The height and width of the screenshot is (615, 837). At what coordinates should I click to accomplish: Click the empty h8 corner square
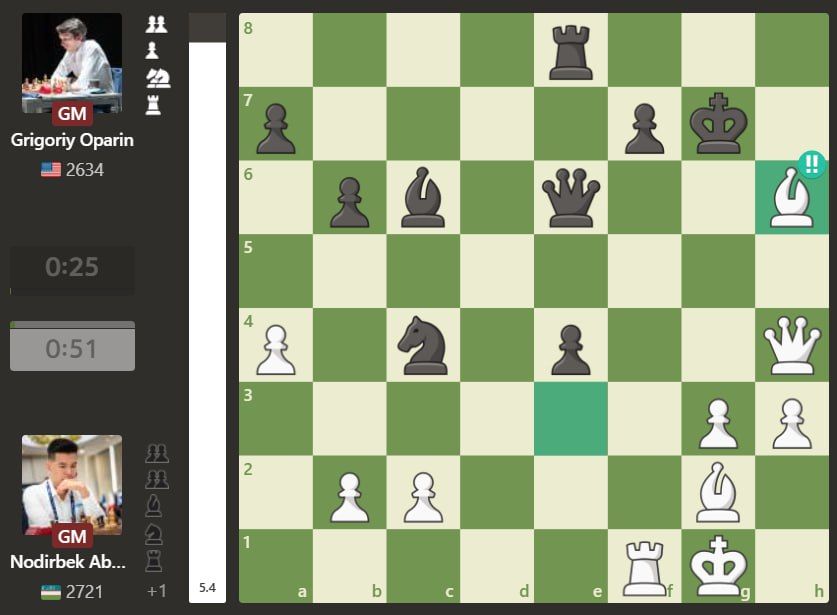point(792,50)
